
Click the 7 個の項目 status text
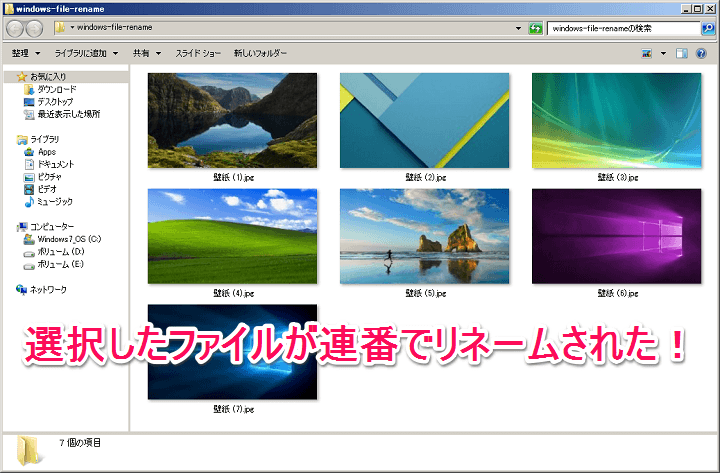pyautogui.click(x=80, y=443)
